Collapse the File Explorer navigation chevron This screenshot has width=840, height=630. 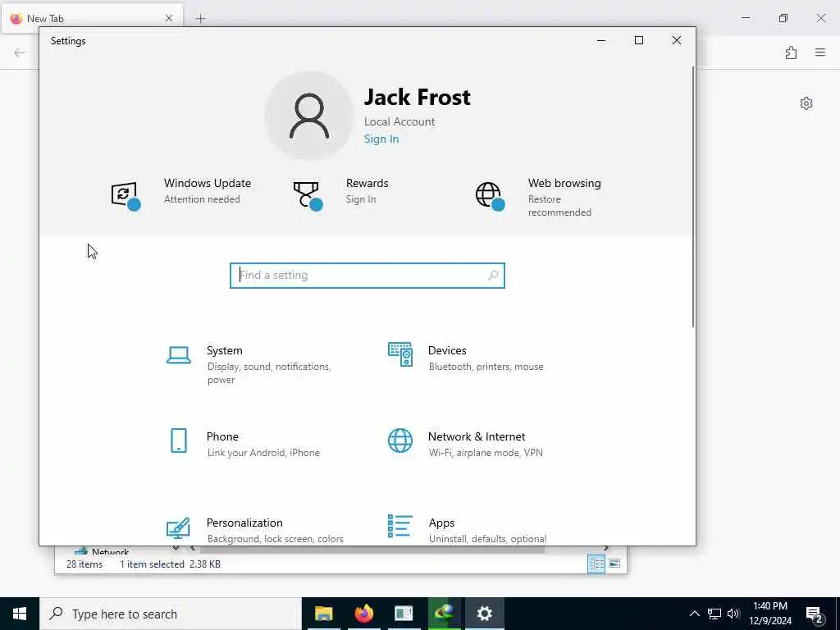176,548
